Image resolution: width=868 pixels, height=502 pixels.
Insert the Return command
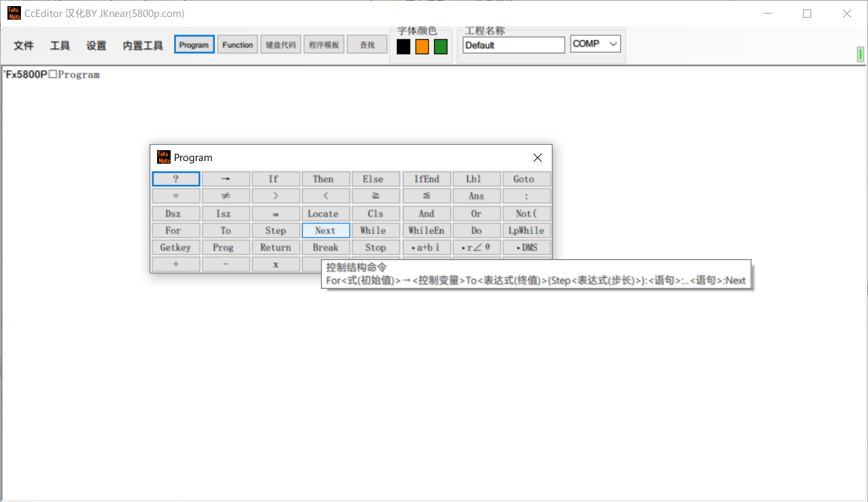pyautogui.click(x=276, y=248)
